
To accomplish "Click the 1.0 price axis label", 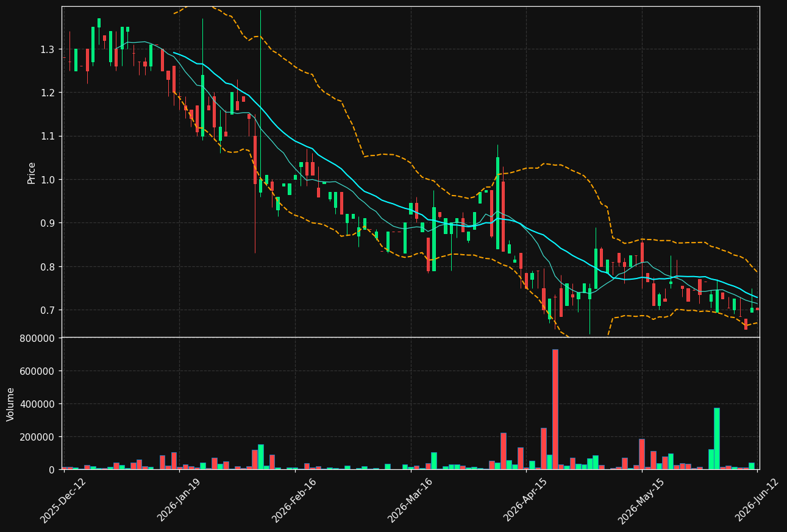I will point(49,180).
